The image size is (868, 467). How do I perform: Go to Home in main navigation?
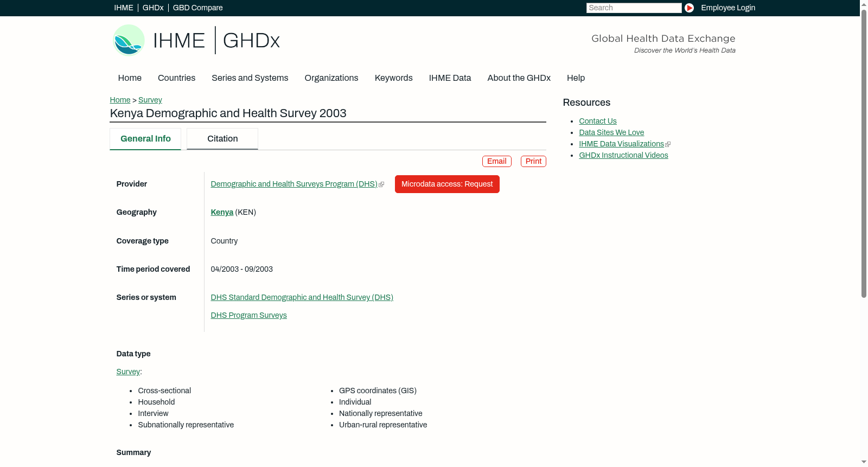[130, 78]
